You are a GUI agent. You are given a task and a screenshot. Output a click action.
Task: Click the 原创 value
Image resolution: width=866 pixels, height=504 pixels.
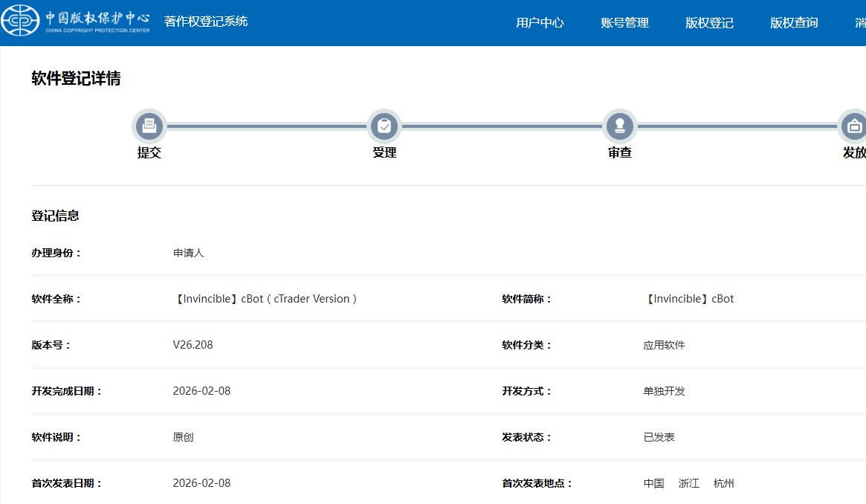point(183,437)
